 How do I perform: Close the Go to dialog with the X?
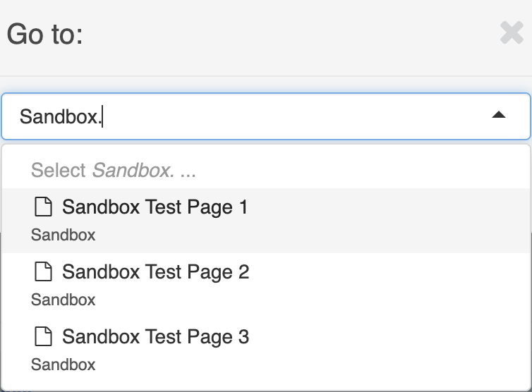[x=512, y=33]
